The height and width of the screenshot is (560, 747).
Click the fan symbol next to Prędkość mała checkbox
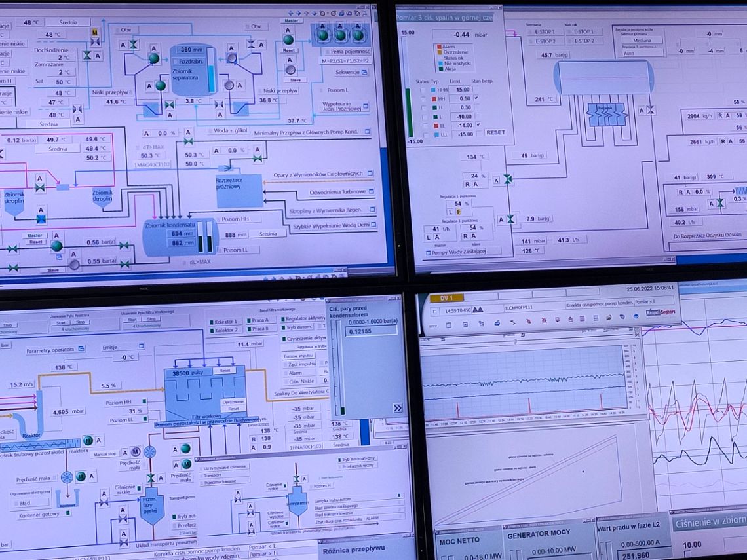(x=67, y=477)
